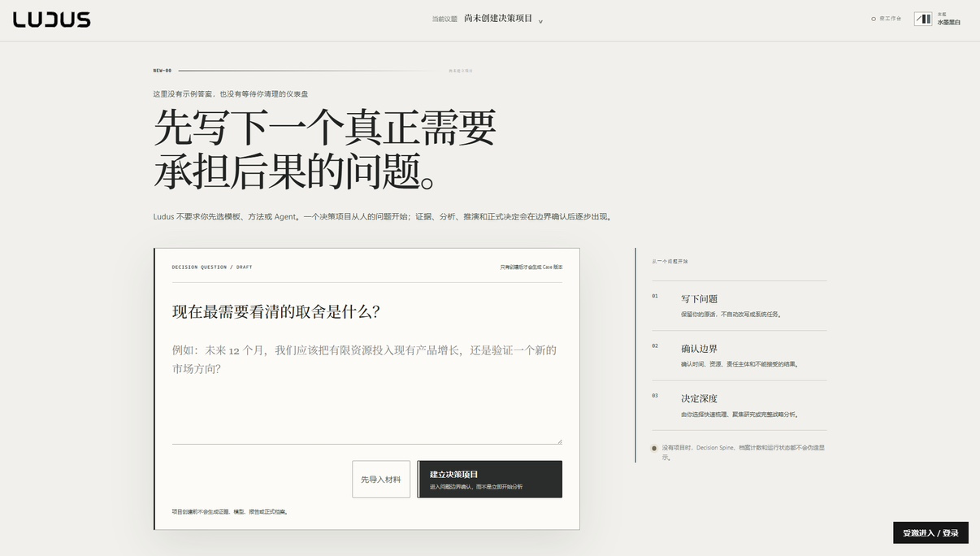980x556 pixels.
Task: Click the LUDUS logo
Action: click(x=51, y=20)
